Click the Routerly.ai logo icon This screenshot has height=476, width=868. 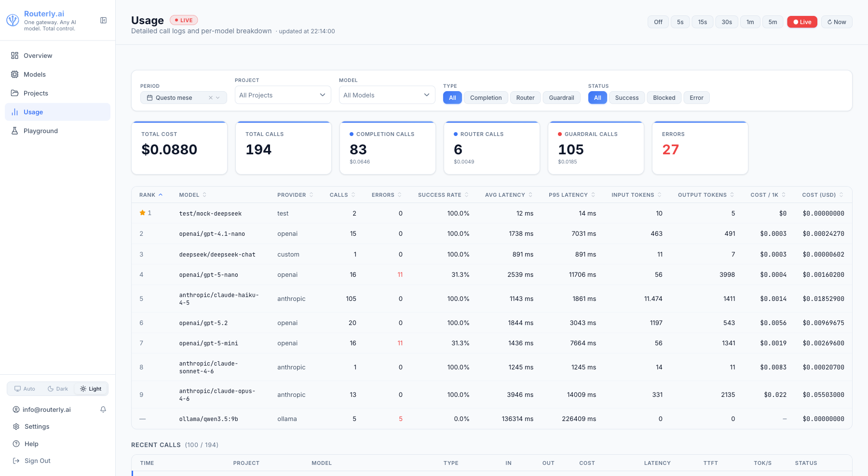(13, 20)
